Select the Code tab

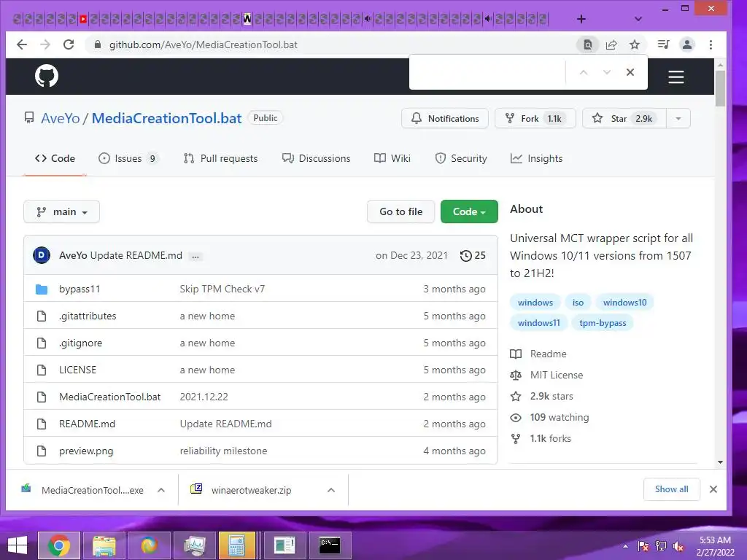pyautogui.click(x=55, y=158)
